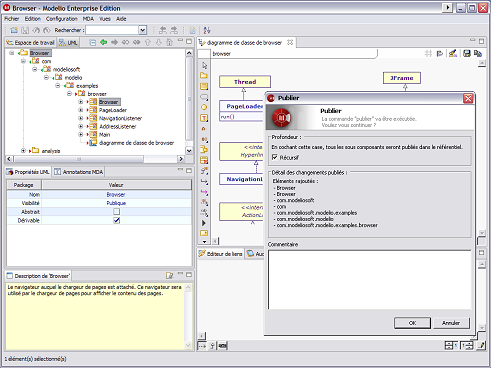Open the Aide menu

(121, 19)
